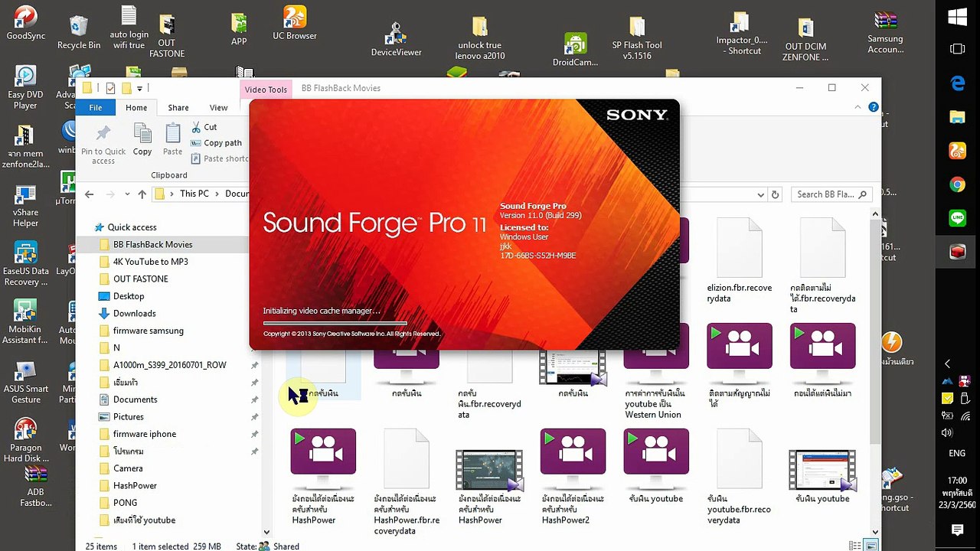Click the red Sound Forge taskbar icon
Screen dimensions: 980x551
tap(957, 252)
